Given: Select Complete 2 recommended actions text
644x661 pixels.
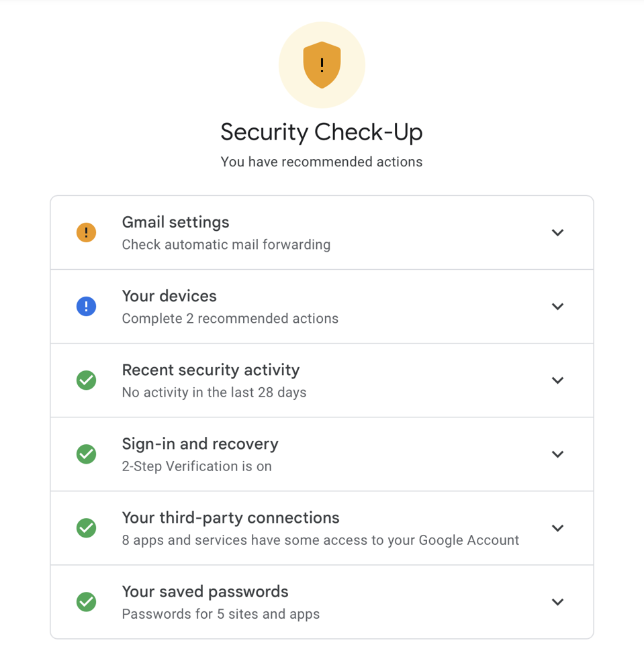Looking at the screenshot, I should click(230, 319).
